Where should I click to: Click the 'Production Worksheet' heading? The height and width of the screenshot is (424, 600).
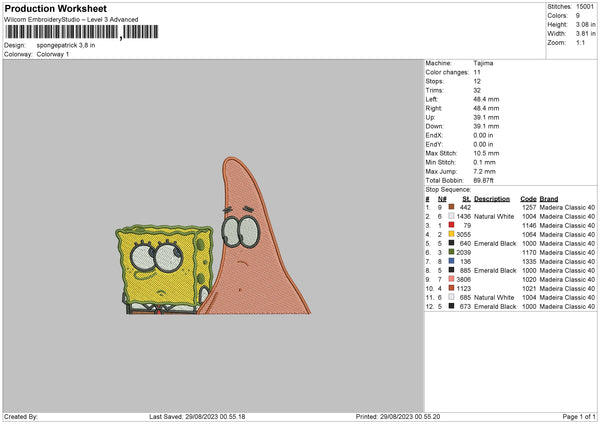click(x=55, y=8)
